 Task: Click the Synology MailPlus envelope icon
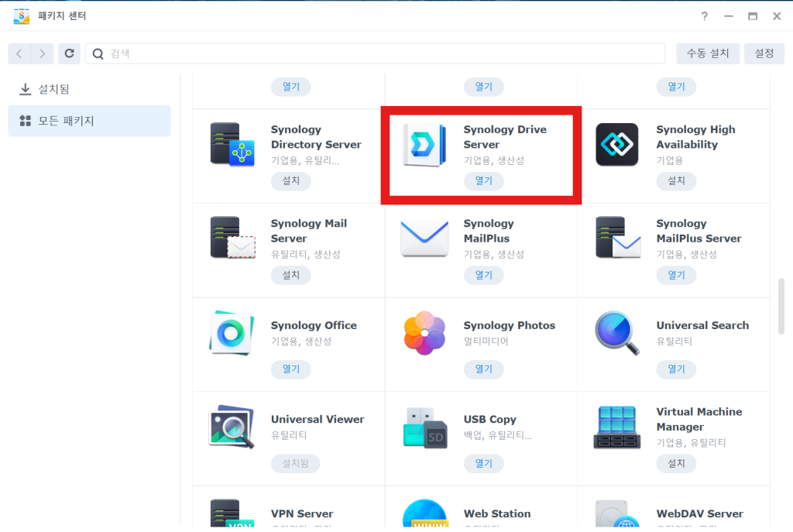(x=424, y=239)
